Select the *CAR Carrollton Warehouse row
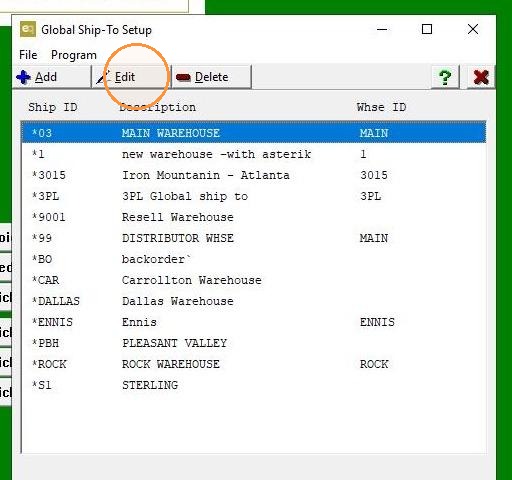The image size is (512, 480). [x=254, y=280]
